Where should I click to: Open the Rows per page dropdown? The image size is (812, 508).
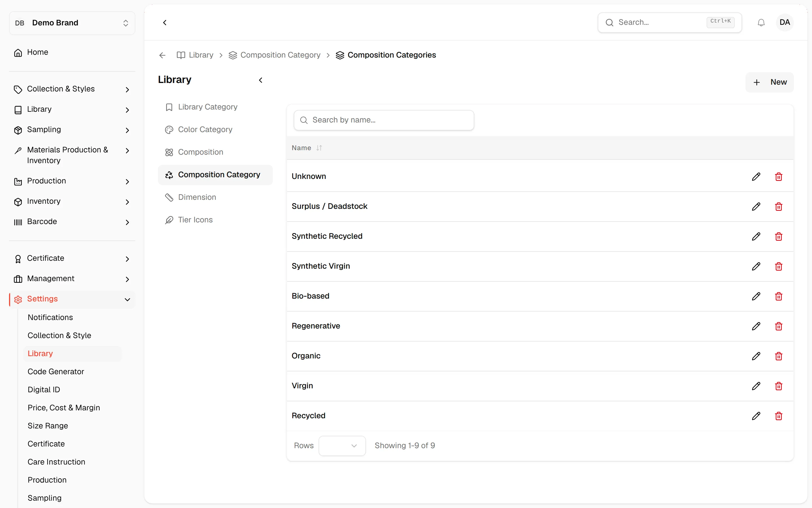point(342,446)
